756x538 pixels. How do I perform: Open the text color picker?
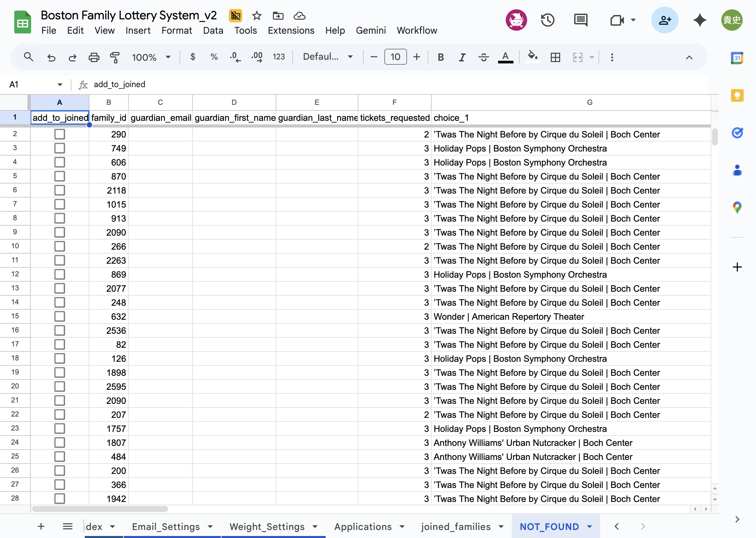pos(505,57)
